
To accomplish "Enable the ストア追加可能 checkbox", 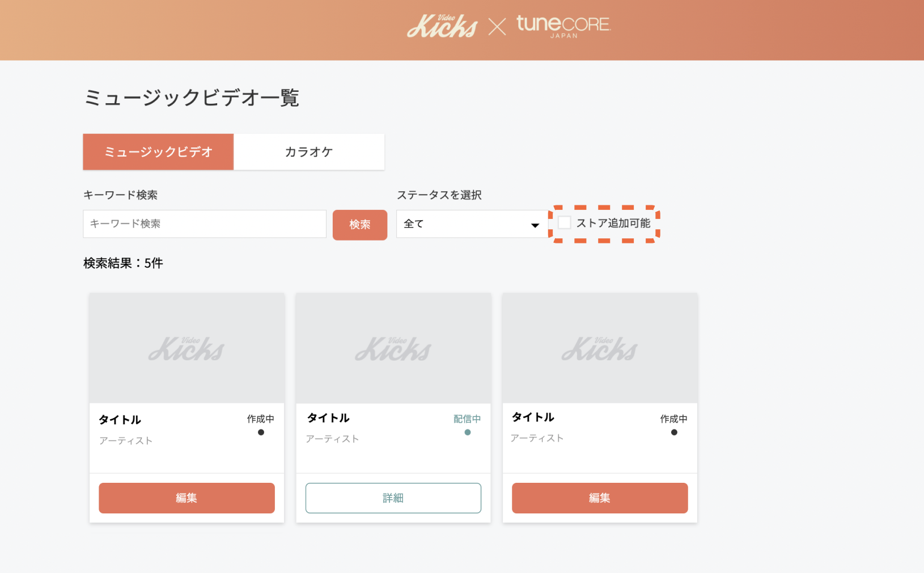I will (565, 223).
